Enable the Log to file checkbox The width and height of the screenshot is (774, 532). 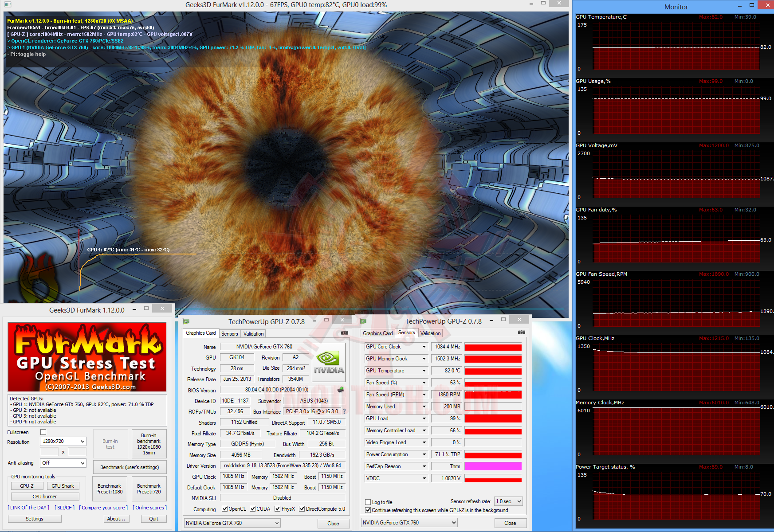pyautogui.click(x=368, y=502)
